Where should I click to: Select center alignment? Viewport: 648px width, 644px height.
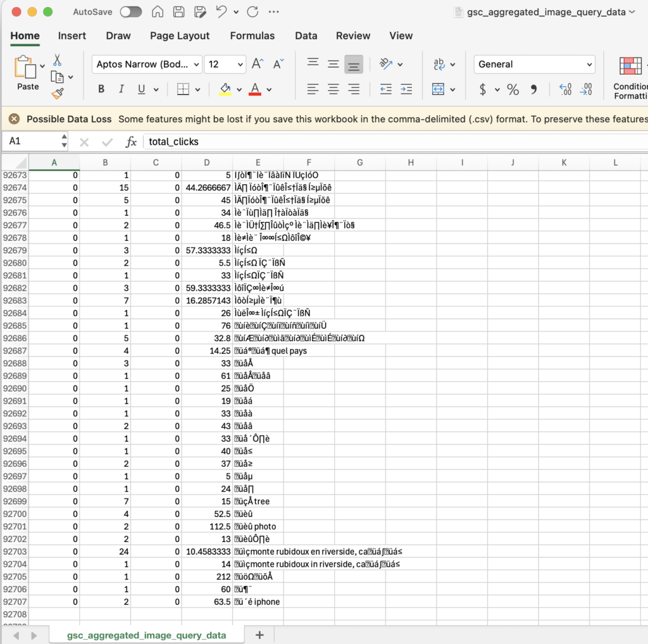333,89
